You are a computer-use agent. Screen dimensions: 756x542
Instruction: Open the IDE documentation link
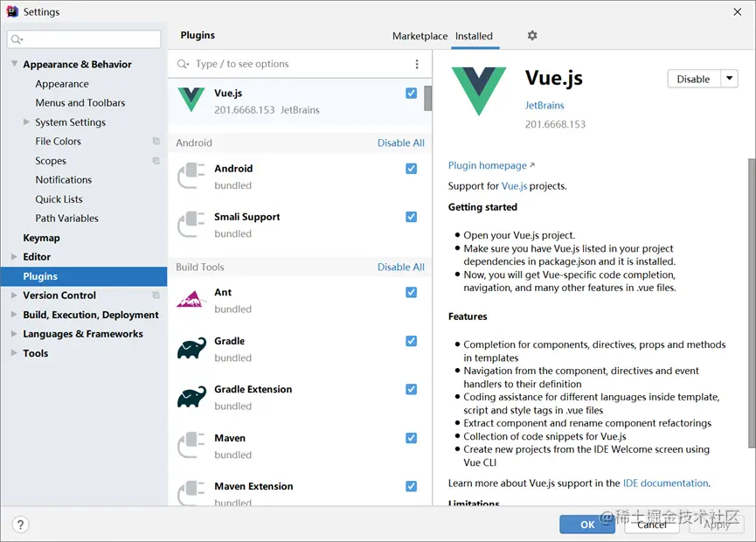point(665,483)
